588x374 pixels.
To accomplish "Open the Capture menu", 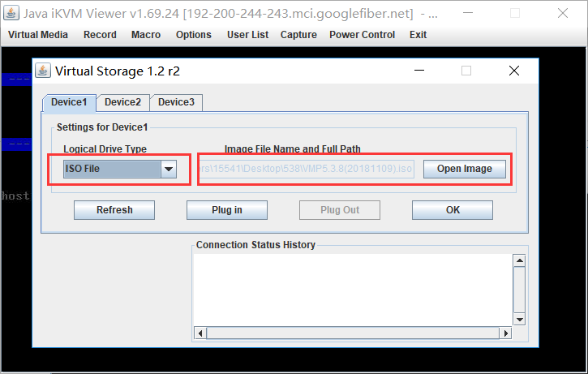I will (298, 35).
